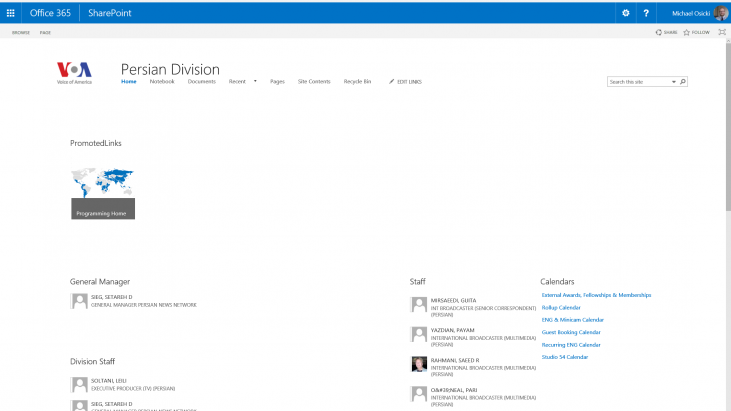Click the name SIEG, SETAREH D under General Manager
Viewport: 731px width, 411px height.
point(111,297)
